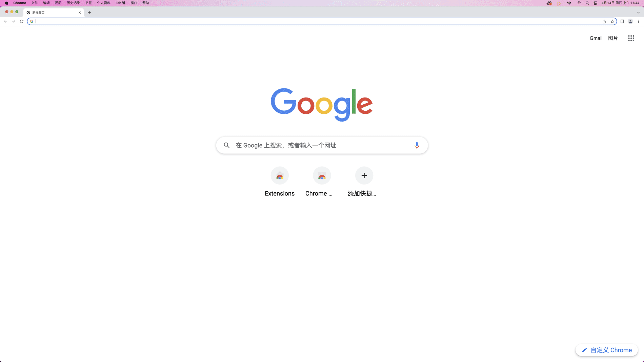Click the reload page icon
Viewport: 644px width, 362px height.
pos(22,21)
